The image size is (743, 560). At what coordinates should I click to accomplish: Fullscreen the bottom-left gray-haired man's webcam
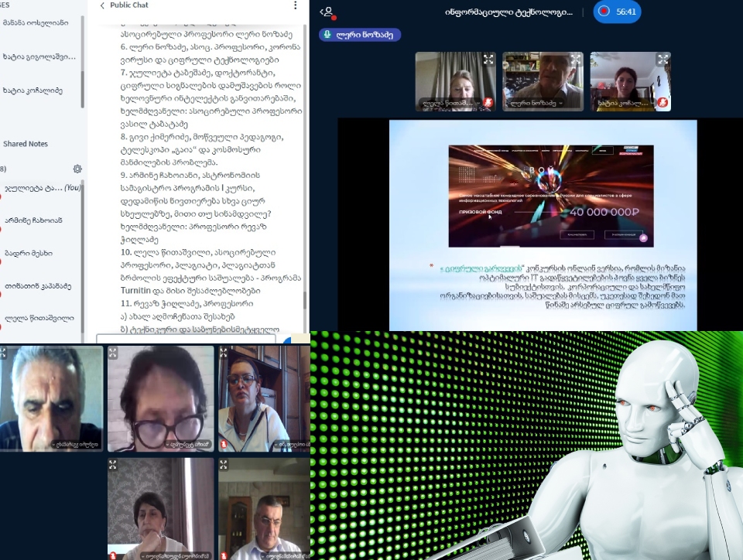click(x=4, y=353)
